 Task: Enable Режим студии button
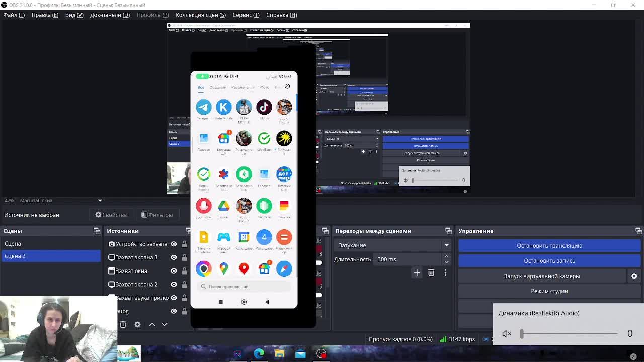(x=549, y=291)
